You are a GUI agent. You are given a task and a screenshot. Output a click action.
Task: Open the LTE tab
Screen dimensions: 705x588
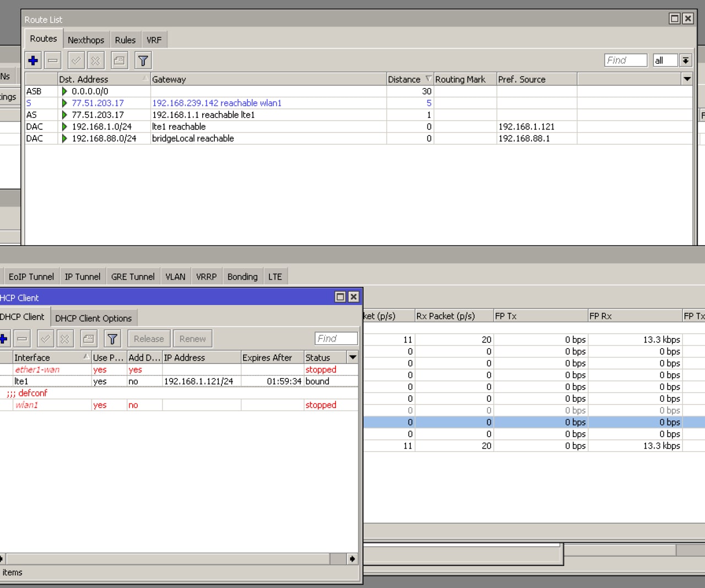[x=275, y=276]
